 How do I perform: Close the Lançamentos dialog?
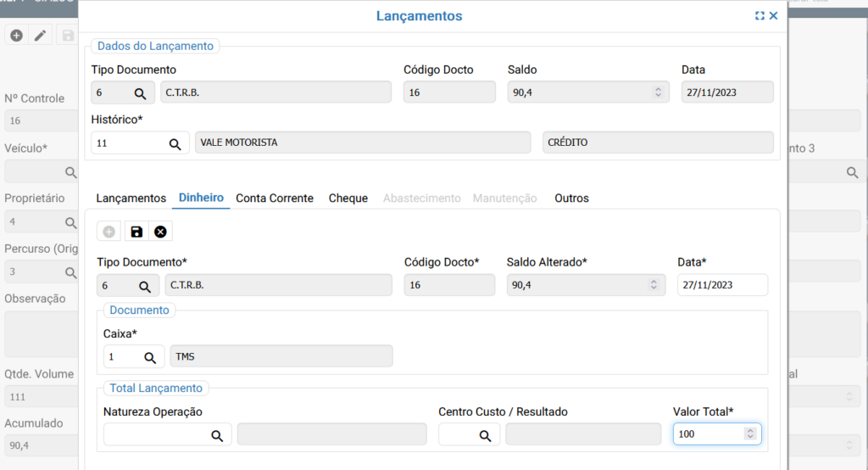(773, 16)
